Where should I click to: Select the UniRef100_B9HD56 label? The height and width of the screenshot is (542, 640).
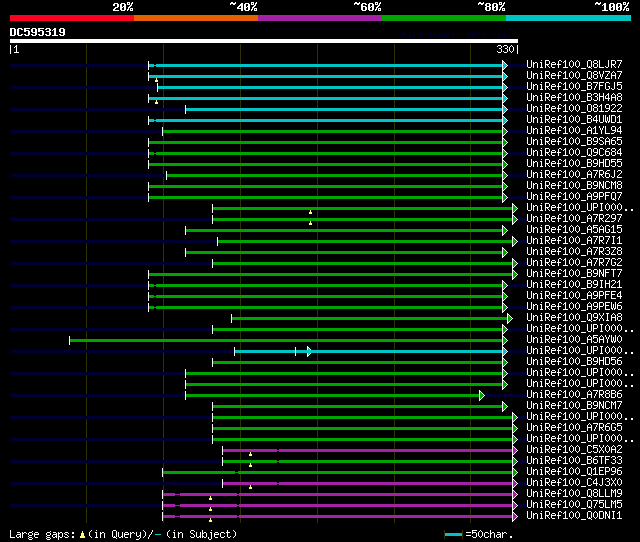click(x=574, y=362)
